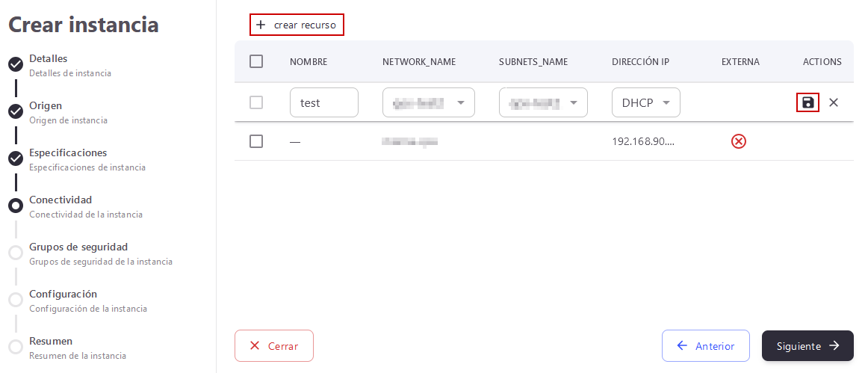Expand the SUBNETS_NAME dropdown

click(x=543, y=102)
